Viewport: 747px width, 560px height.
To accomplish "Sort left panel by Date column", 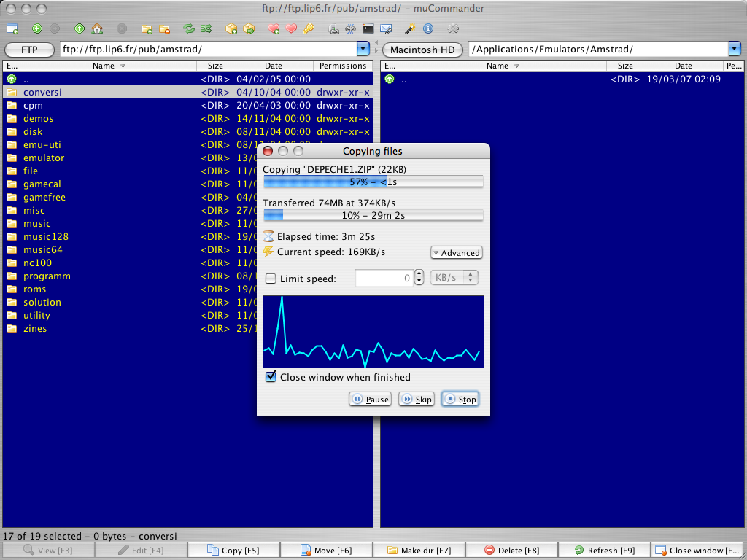I will tap(273, 66).
